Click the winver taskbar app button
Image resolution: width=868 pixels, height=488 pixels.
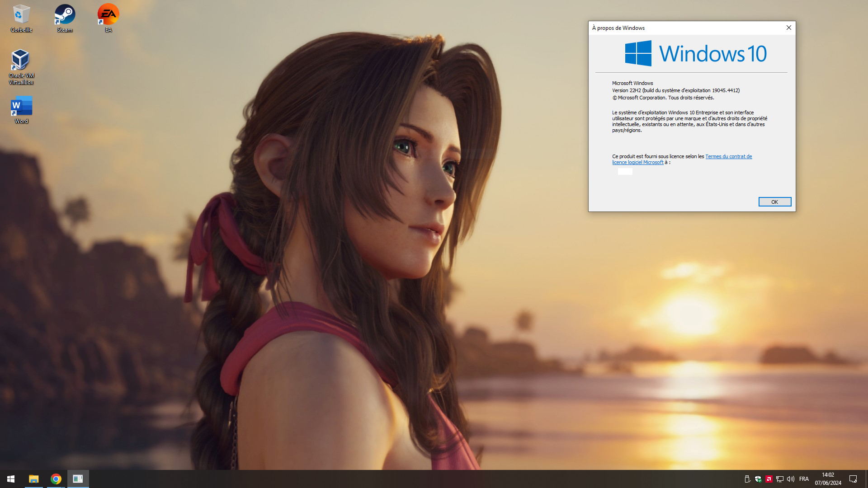(x=78, y=479)
